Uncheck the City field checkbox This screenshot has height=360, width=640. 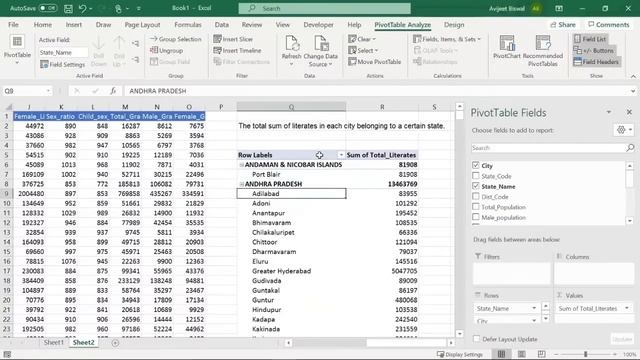click(476, 165)
